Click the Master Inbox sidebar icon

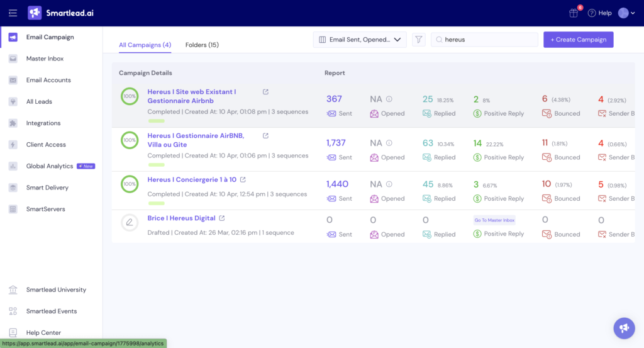(13, 59)
